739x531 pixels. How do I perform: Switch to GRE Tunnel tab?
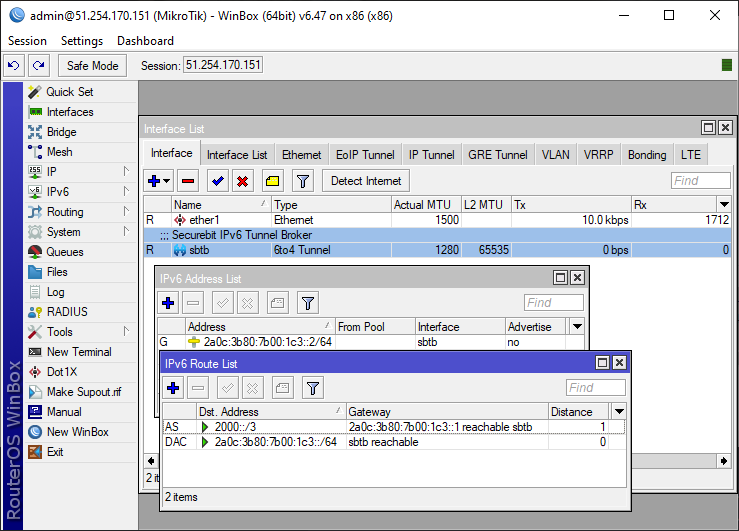(x=498, y=155)
